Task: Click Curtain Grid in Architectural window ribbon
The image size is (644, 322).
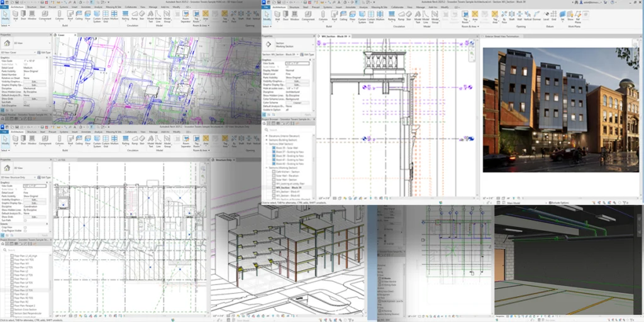Action: coord(371,16)
